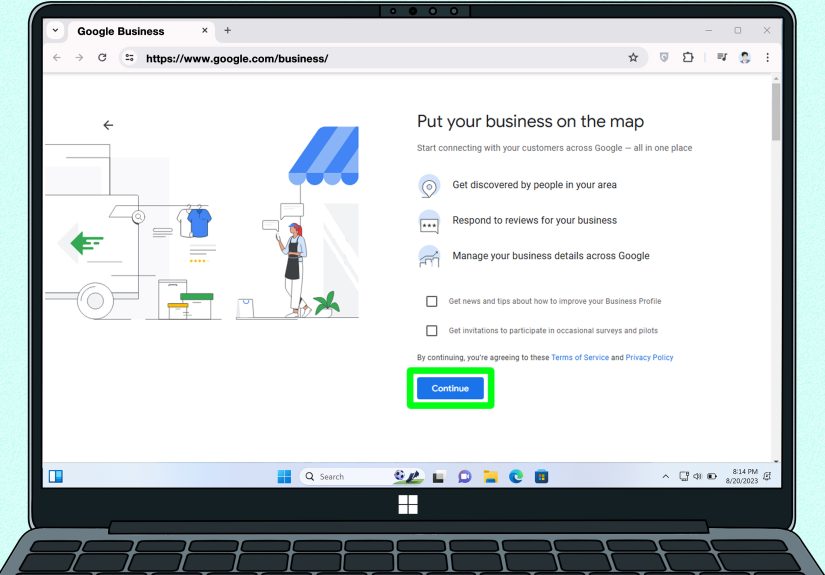Show hidden system tray icons
The width and height of the screenshot is (825, 575).
pos(666,477)
